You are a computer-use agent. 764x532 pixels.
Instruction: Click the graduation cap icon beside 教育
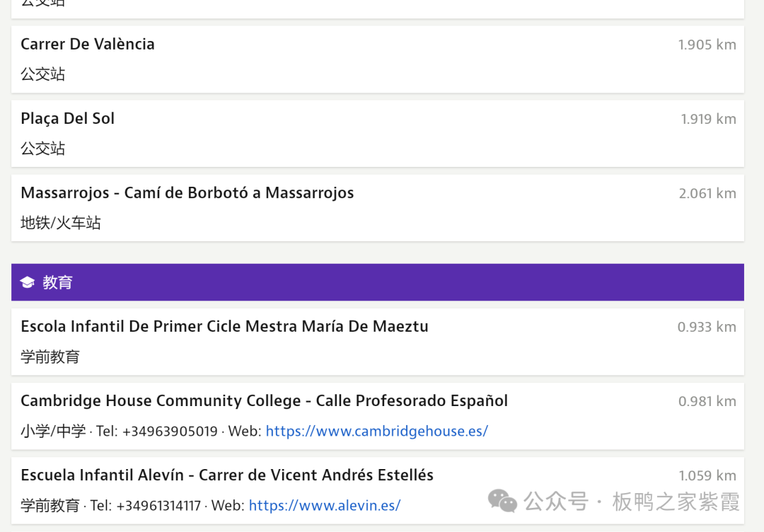click(28, 283)
